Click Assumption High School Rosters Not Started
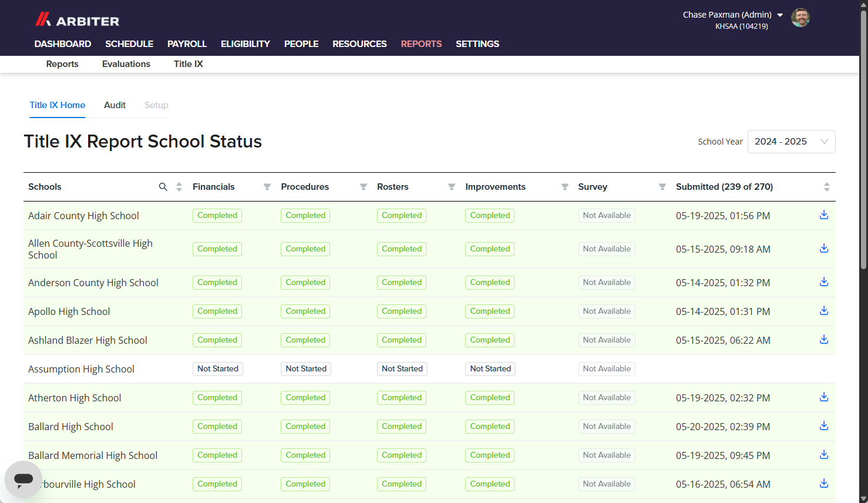 (402, 369)
